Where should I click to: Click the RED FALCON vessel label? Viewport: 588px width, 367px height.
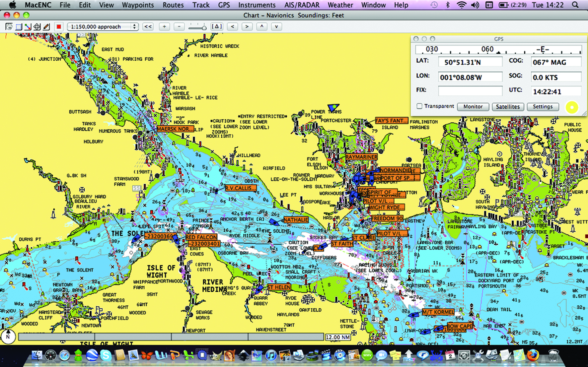pyautogui.click(x=201, y=237)
